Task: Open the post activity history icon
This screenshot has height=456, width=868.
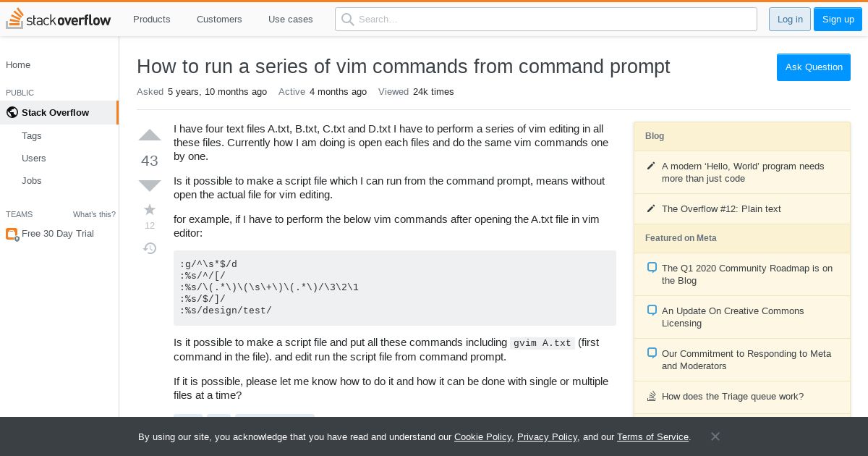Action: (x=150, y=248)
